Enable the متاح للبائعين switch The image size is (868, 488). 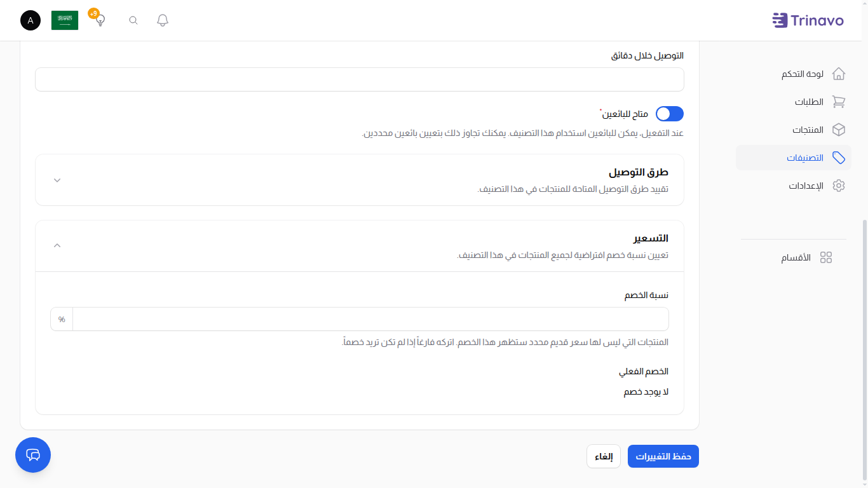tap(669, 114)
